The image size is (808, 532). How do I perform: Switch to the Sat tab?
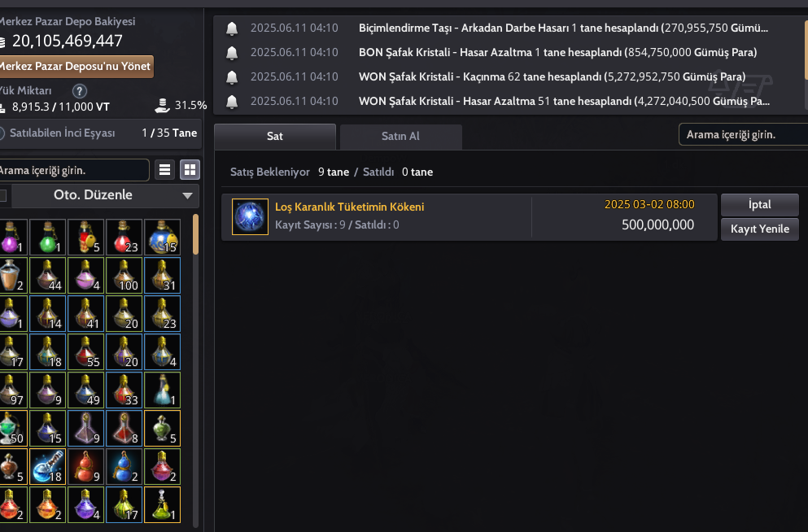click(x=275, y=137)
